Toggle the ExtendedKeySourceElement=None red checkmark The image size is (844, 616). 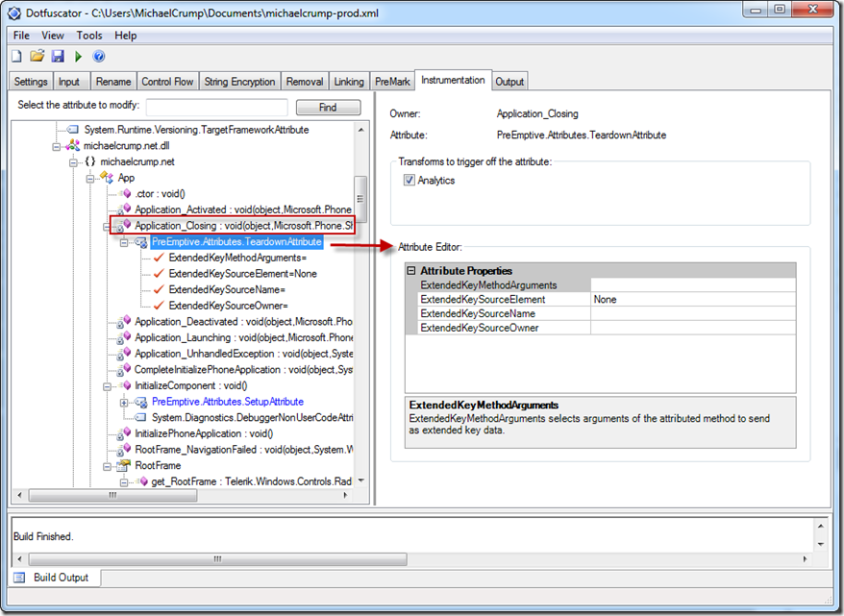[159, 273]
